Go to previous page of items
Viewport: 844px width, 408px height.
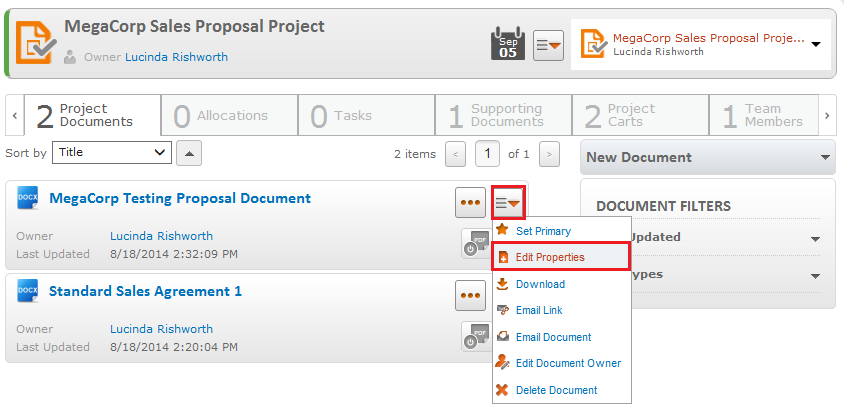[x=455, y=154]
